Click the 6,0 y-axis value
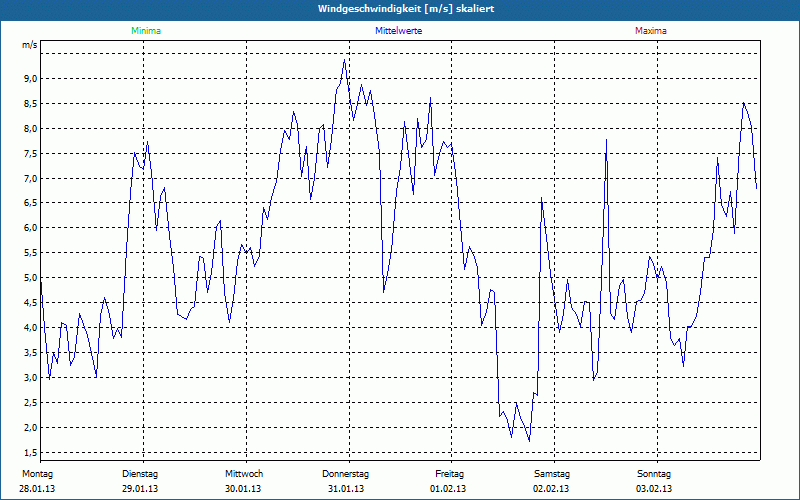800x500 pixels. (x=31, y=228)
